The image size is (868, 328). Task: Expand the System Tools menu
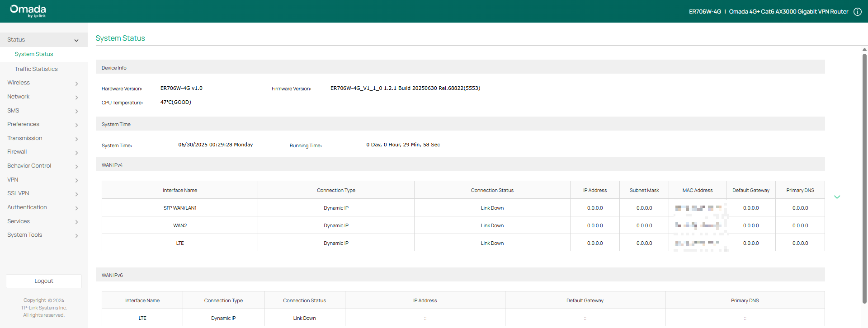click(x=43, y=235)
